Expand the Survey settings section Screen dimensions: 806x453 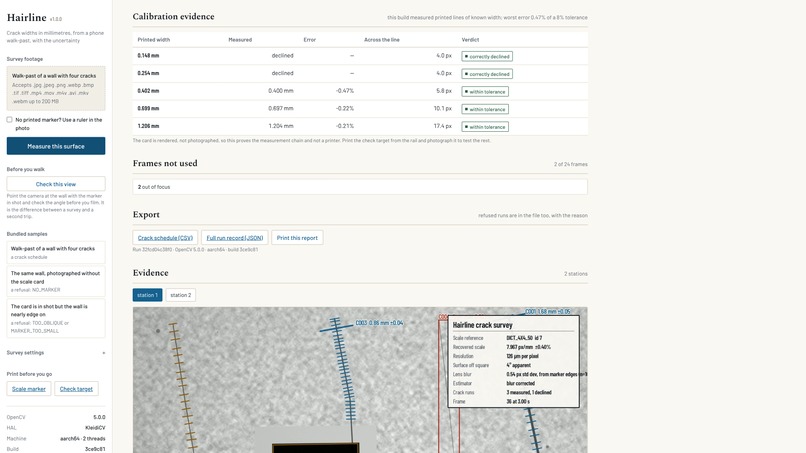coord(56,353)
